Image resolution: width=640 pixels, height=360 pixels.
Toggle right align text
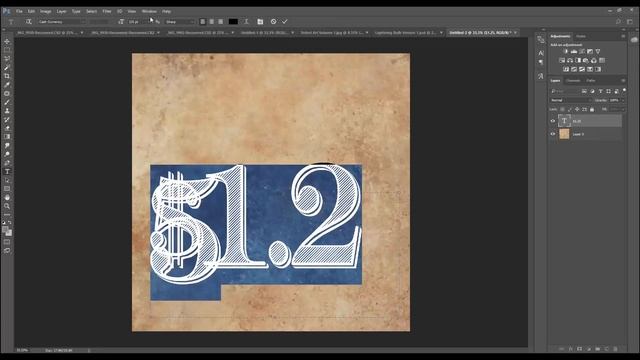(x=220, y=22)
